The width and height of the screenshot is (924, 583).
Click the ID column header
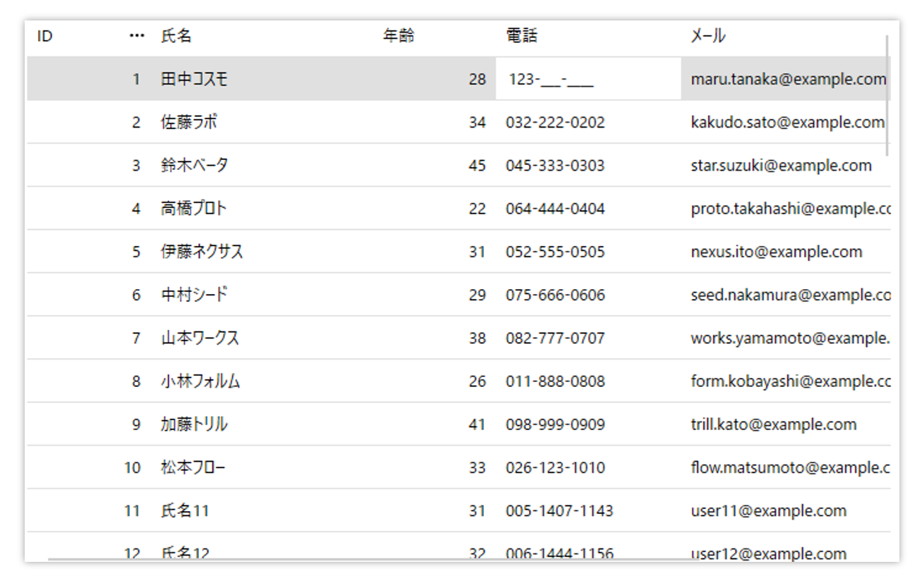coord(45,36)
